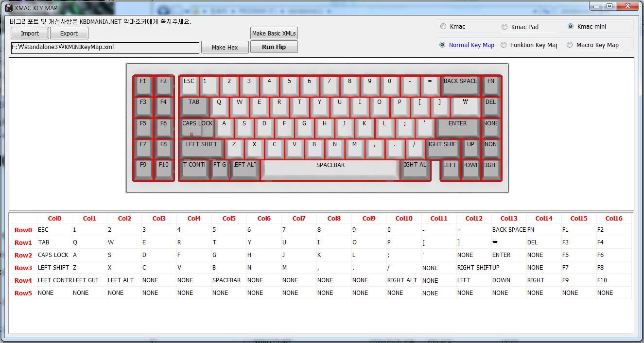644x343 pixels.
Task: Click the BACK SPACE cell in Row0
Action: click(509, 230)
